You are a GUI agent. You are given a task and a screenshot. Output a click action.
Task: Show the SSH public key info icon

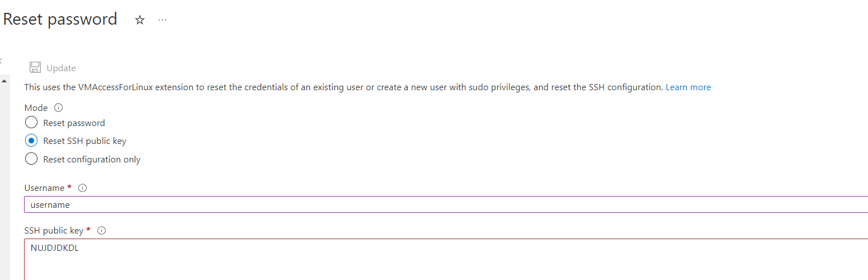(x=102, y=231)
